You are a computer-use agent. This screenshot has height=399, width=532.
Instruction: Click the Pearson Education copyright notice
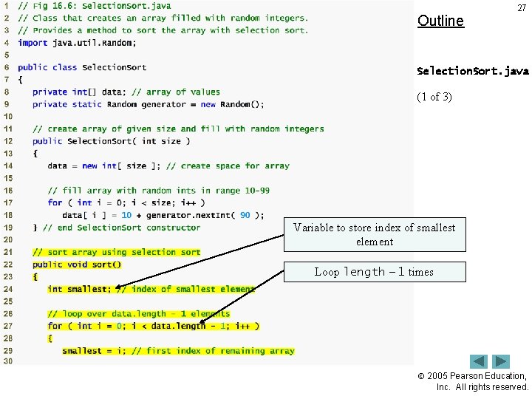(474, 381)
